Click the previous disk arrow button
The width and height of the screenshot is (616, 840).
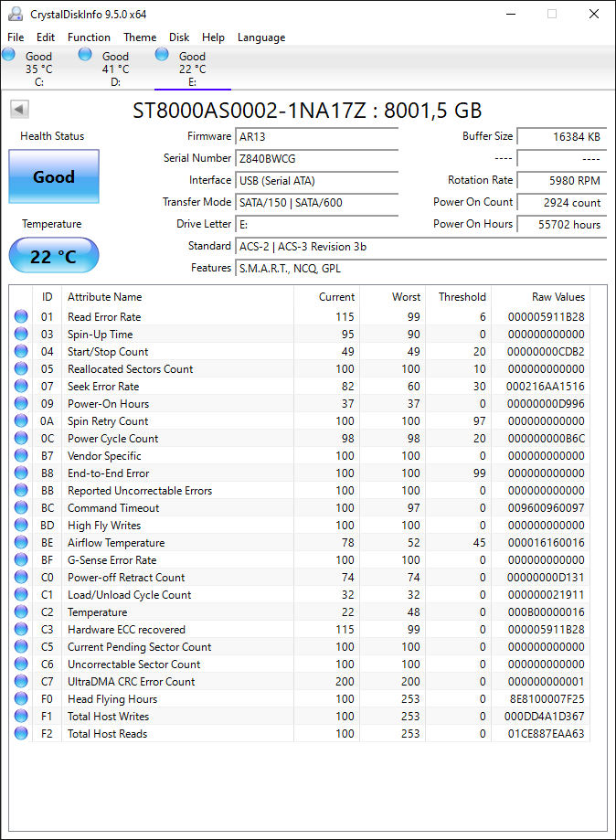(x=19, y=110)
